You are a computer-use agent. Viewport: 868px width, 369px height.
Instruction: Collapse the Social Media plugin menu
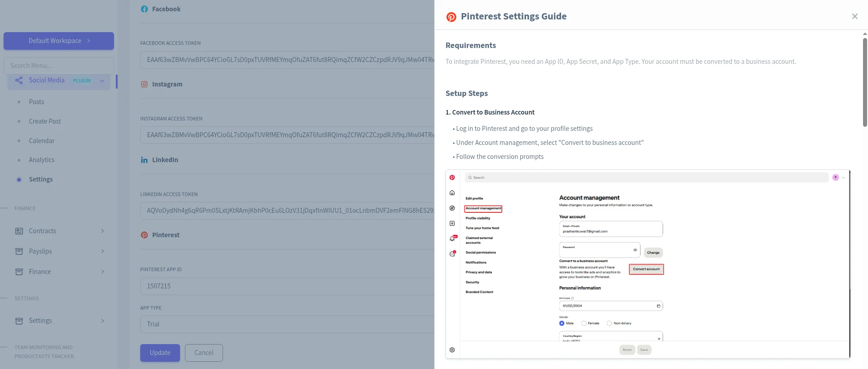click(x=102, y=81)
